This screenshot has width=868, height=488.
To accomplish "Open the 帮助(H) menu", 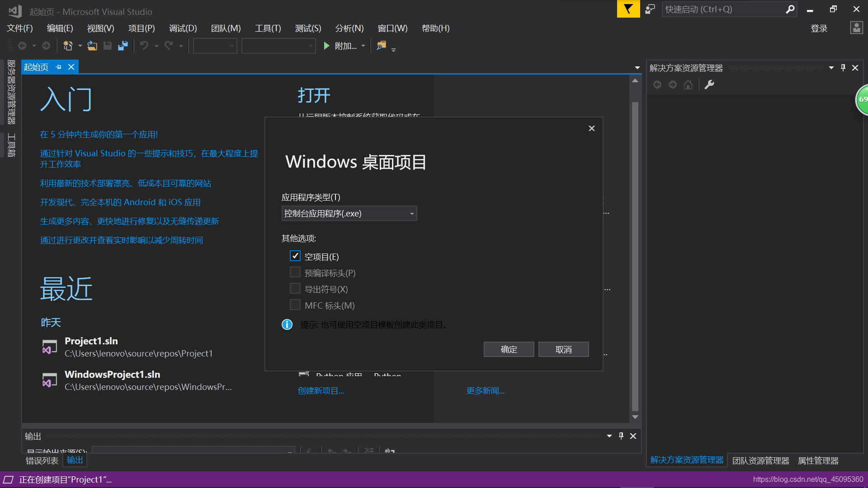I will [435, 28].
